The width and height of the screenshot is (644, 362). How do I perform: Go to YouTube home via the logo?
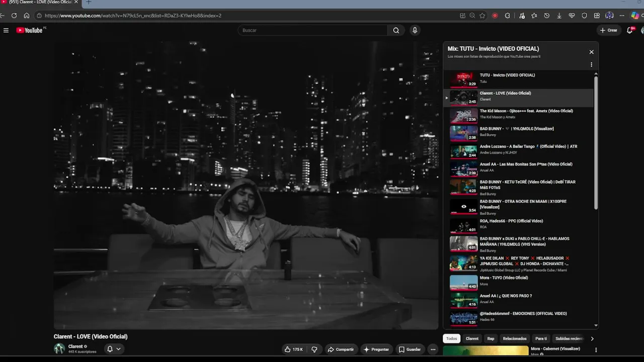(x=31, y=30)
